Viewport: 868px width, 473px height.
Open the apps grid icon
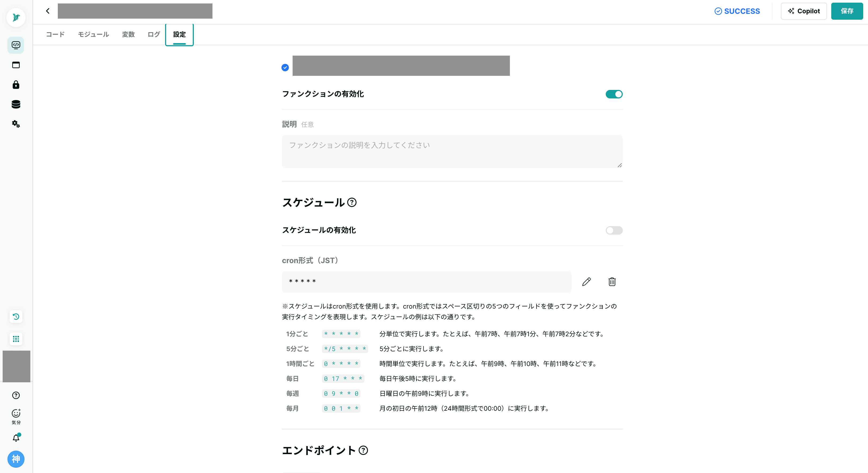point(16,339)
